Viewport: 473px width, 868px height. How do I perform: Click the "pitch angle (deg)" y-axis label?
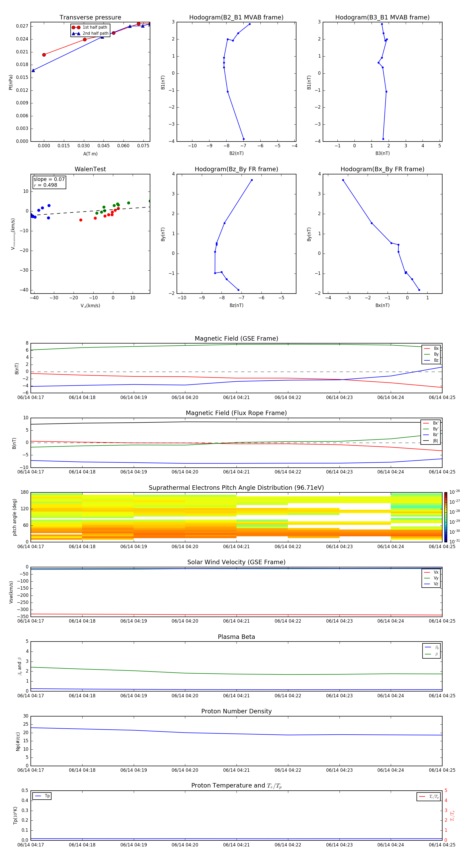tap(14, 517)
